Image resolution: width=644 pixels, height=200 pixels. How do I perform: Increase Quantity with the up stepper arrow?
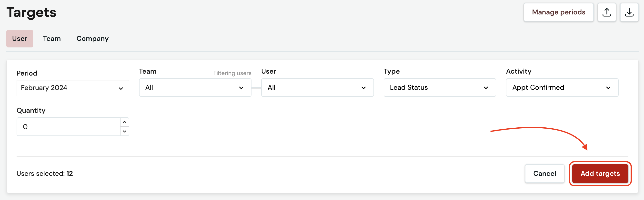[124, 122]
